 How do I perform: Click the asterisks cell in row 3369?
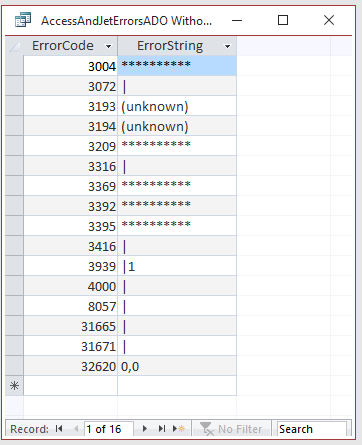(x=177, y=186)
